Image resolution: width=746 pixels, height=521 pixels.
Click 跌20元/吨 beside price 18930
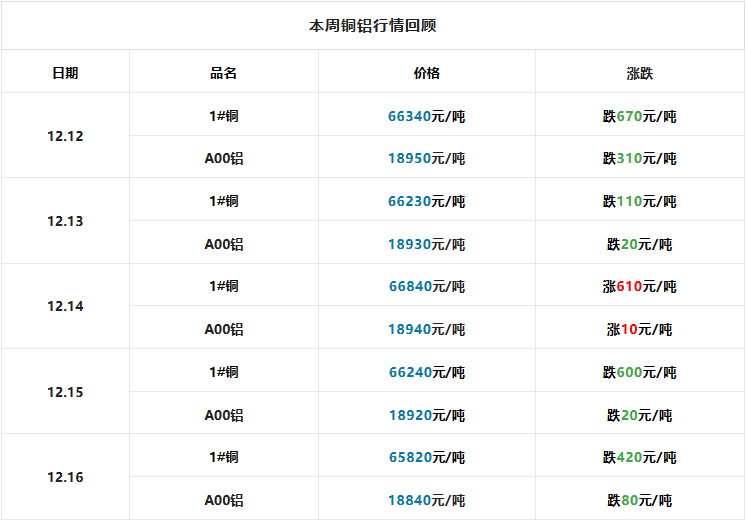(639, 244)
